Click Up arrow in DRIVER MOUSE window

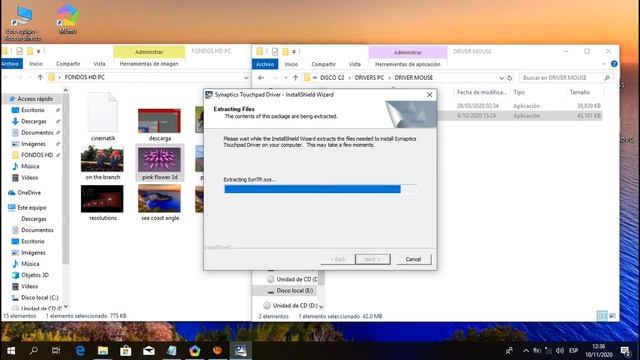pyautogui.click(x=296, y=78)
